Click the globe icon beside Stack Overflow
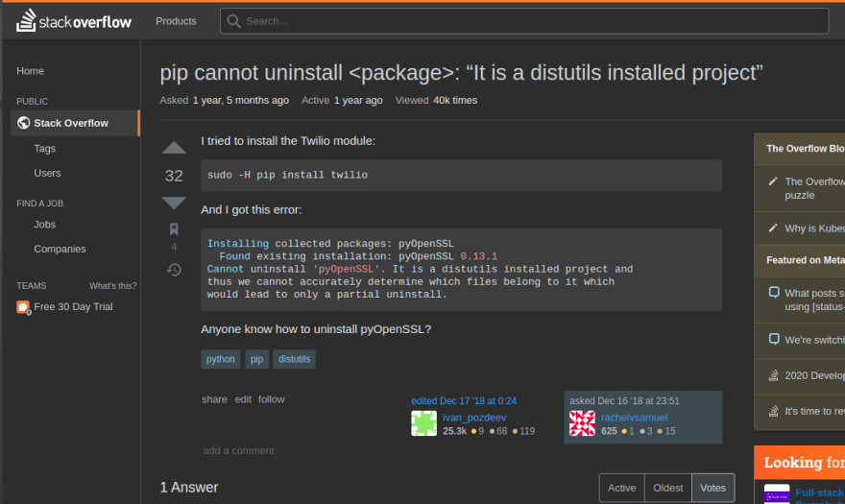Image resolution: width=845 pixels, height=504 pixels. (23, 123)
